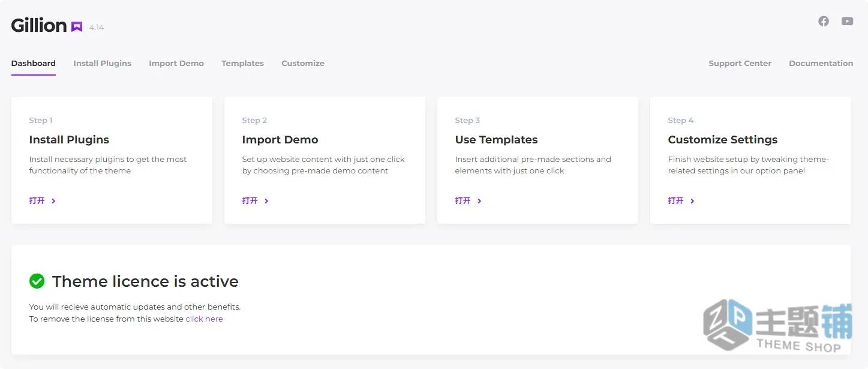The width and height of the screenshot is (868, 369).
Task: Open the Documentation link
Action: (821, 63)
